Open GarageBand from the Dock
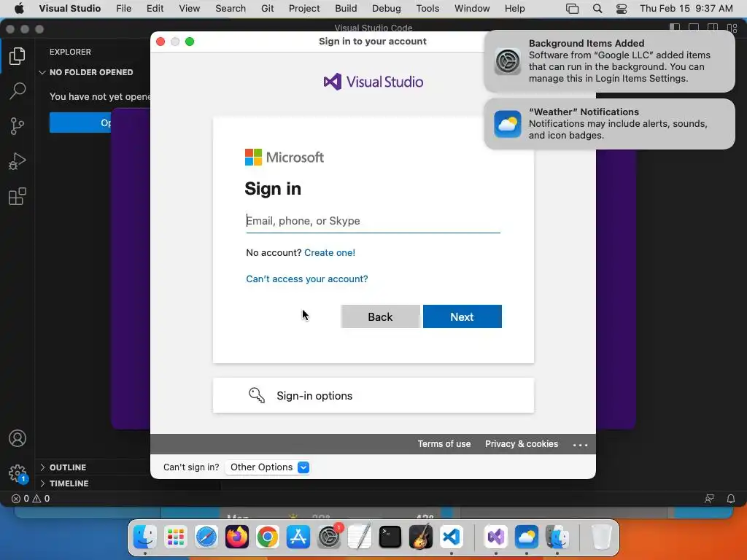 pyautogui.click(x=421, y=537)
